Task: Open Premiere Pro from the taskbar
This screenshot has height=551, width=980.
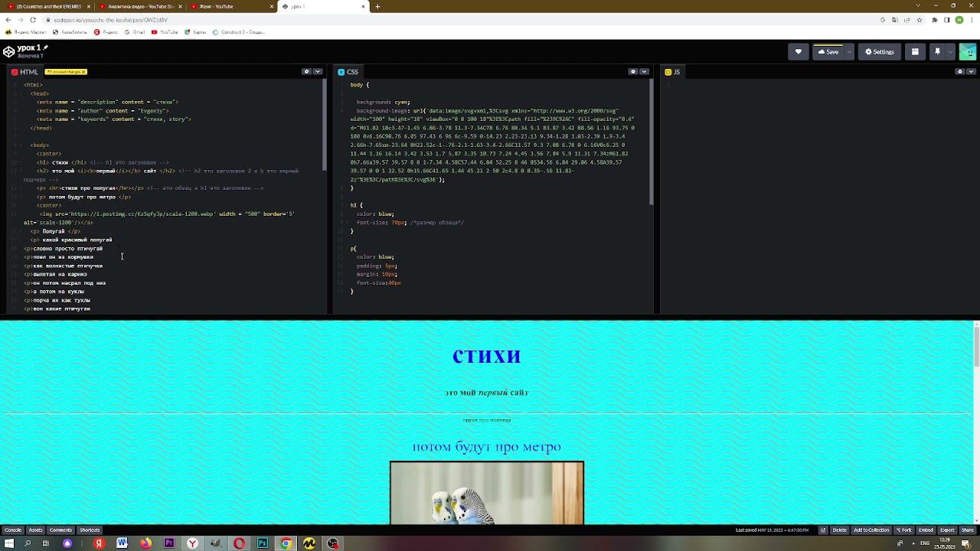Action: [x=169, y=543]
